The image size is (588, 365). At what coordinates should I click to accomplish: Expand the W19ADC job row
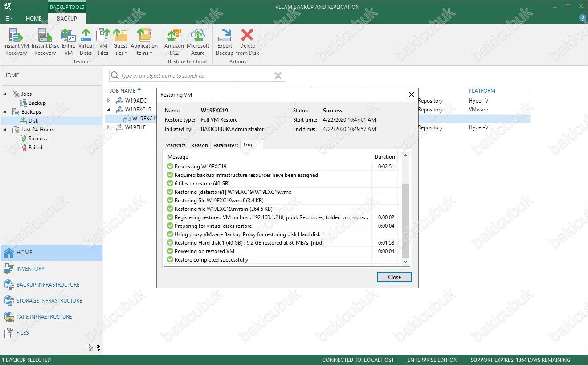[x=108, y=101]
